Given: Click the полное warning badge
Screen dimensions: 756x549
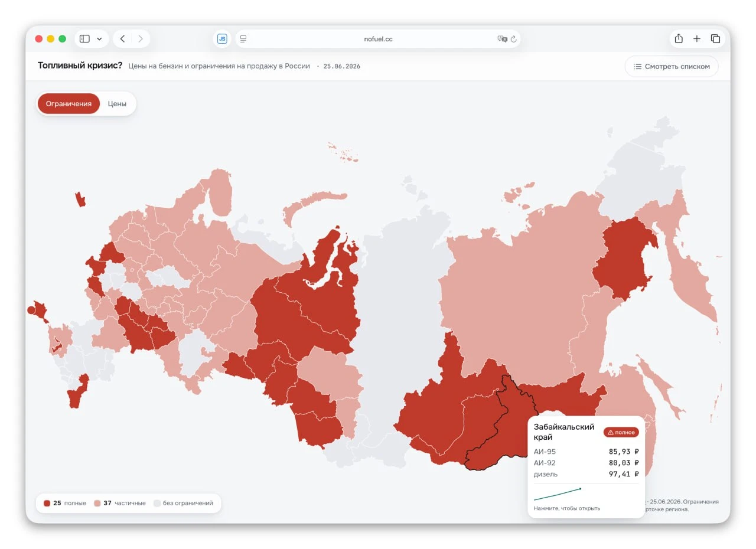Looking at the screenshot, I should coord(621,432).
